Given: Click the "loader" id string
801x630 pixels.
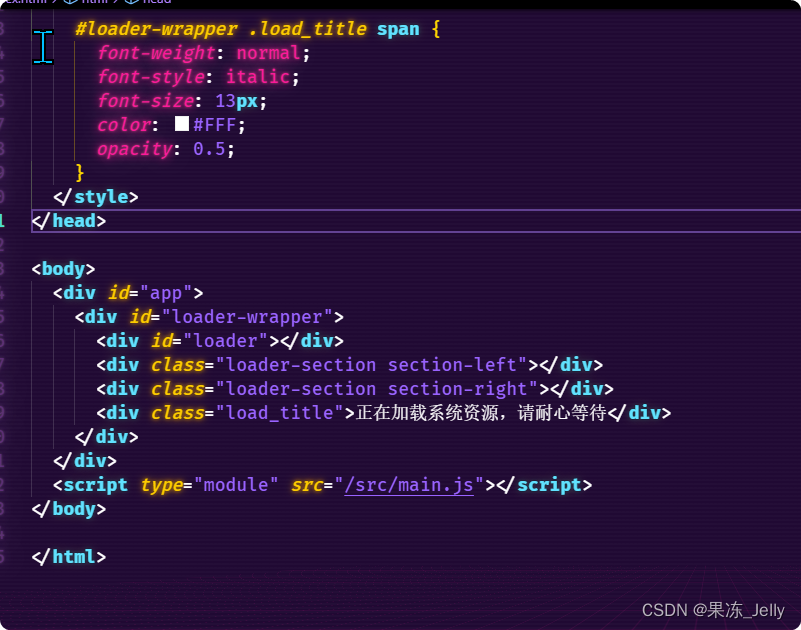Looking at the screenshot, I should 225,341.
